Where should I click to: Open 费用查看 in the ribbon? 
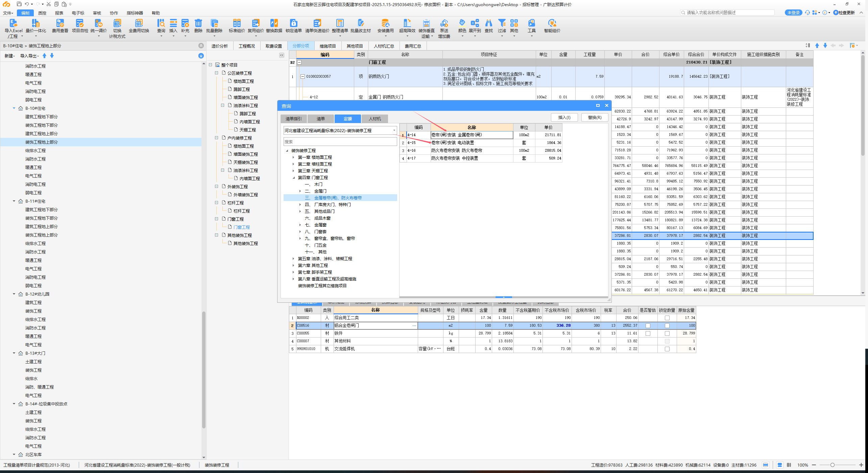[x=60, y=26]
